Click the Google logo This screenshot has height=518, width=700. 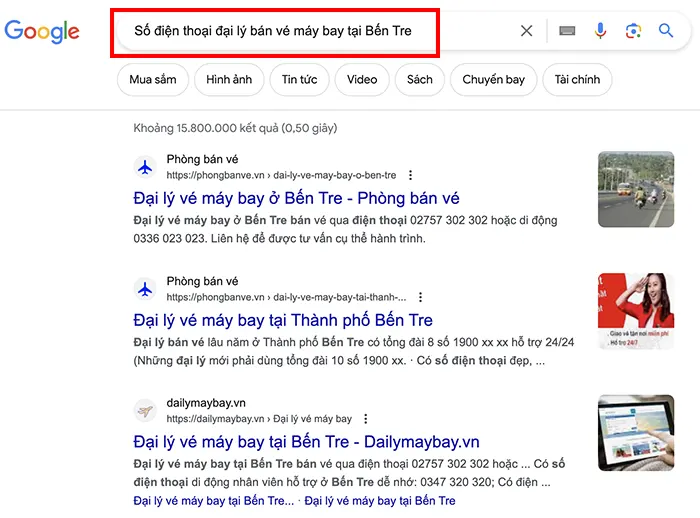42,31
